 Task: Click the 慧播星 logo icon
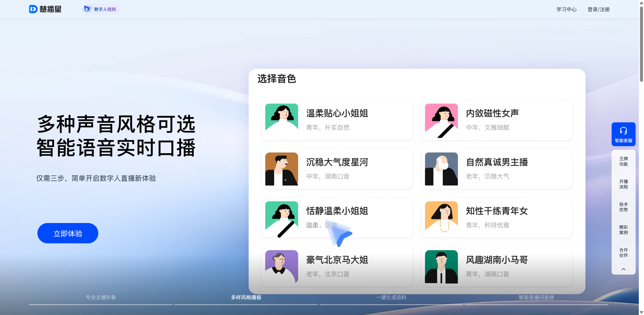[33, 9]
